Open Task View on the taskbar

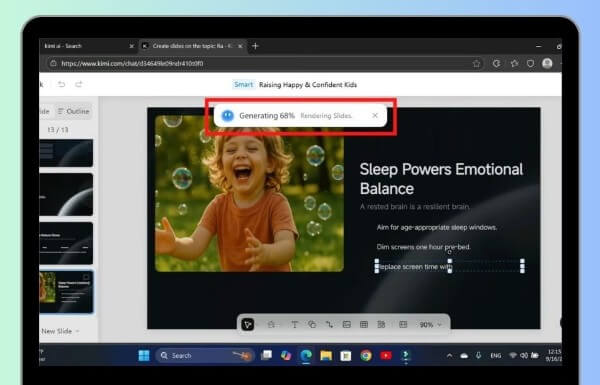coord(266,356)
